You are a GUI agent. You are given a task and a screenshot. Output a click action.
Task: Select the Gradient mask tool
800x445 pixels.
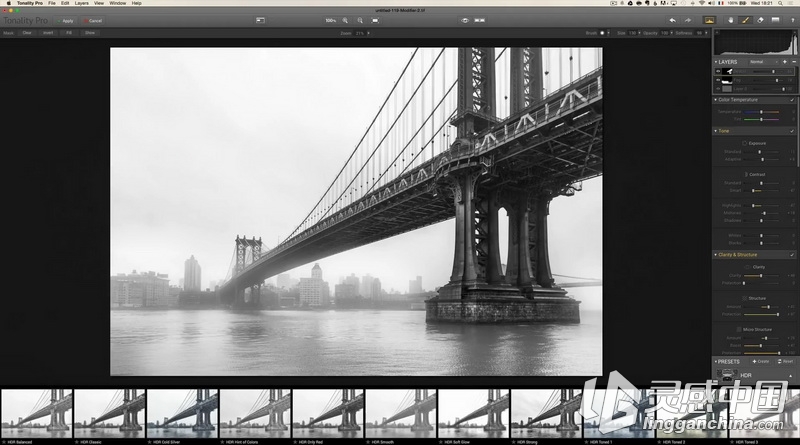(x=776, y=20)
